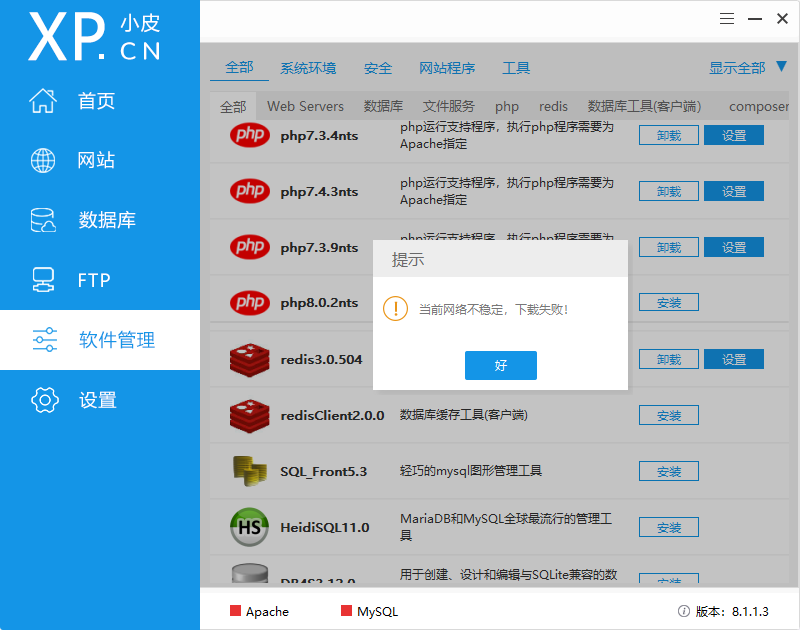Click the HeidiSQL11.0 HS icon
The width and height of the screenshot is (800, 630).
(x=249, y=527)
